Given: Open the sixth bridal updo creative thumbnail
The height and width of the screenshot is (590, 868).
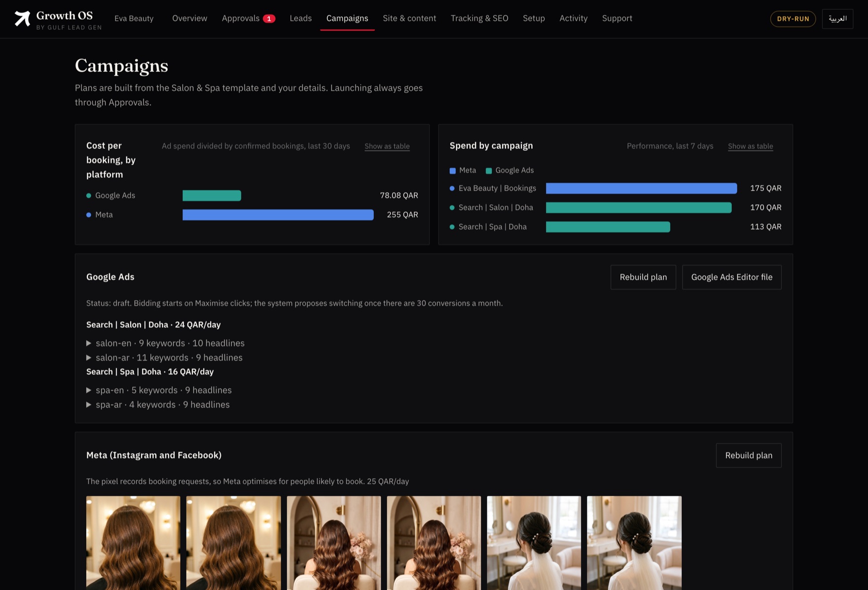Looking at the screenshot, I should point(634,543).
